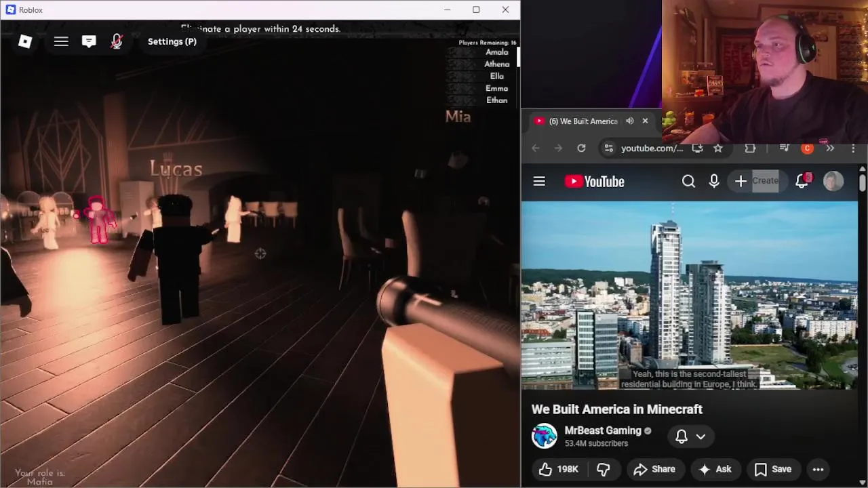This screenshot has height=488, width=868.
Task: Open the browser extensions puzzle icon
Action: [x=750, y=148]
